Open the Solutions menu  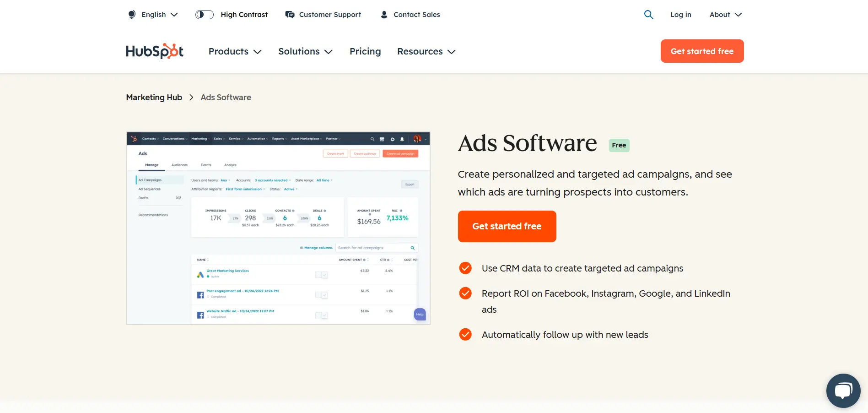click(305, 51)
